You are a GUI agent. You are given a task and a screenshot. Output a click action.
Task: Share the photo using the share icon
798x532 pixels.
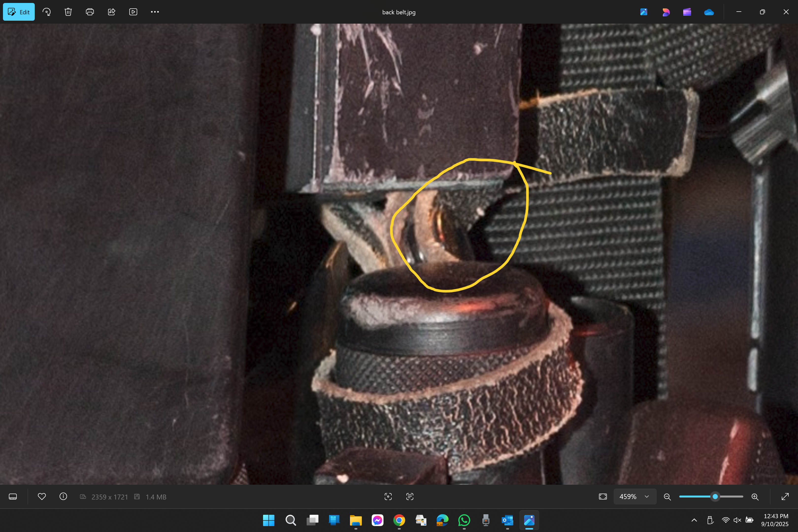click(112, 12)
